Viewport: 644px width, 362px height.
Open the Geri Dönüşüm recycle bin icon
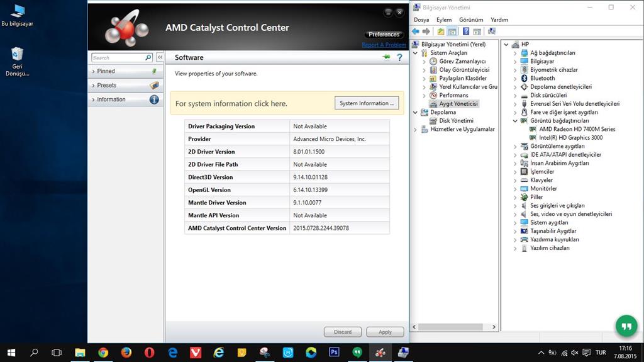(x=17, y=62)
